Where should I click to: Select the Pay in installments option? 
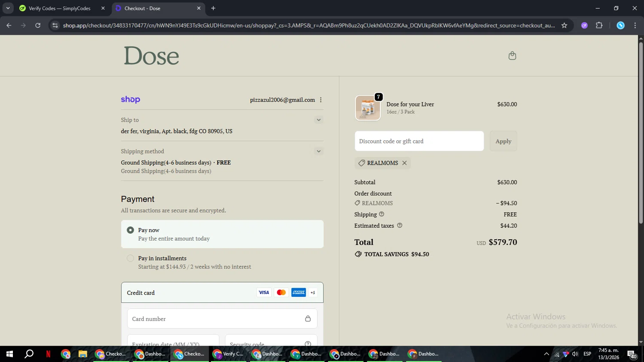131,258
